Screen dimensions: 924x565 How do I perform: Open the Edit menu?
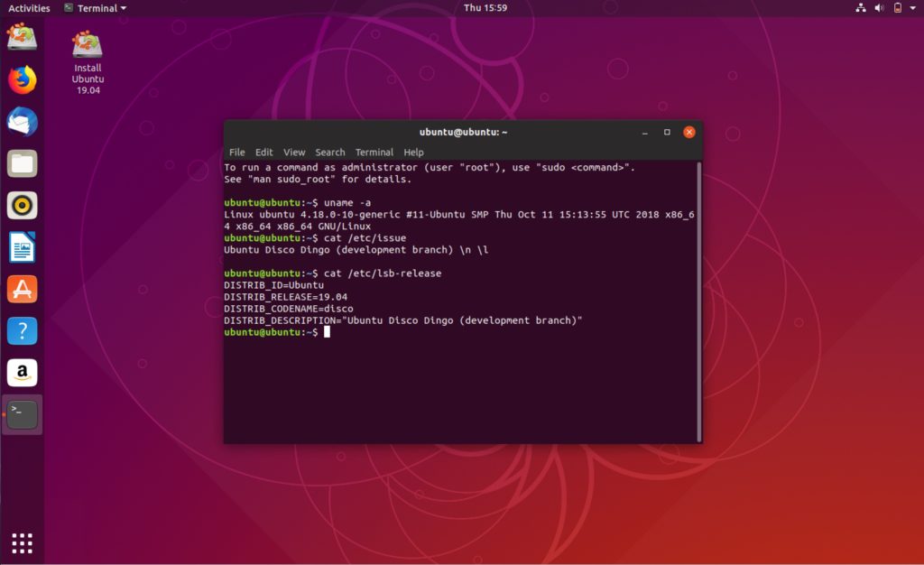264,152
